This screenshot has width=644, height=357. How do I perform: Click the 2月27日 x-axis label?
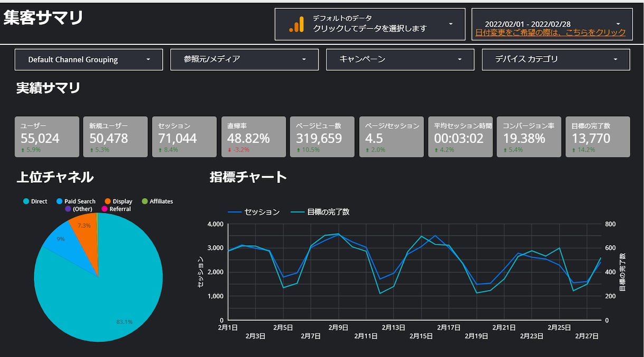coord(587,336)
